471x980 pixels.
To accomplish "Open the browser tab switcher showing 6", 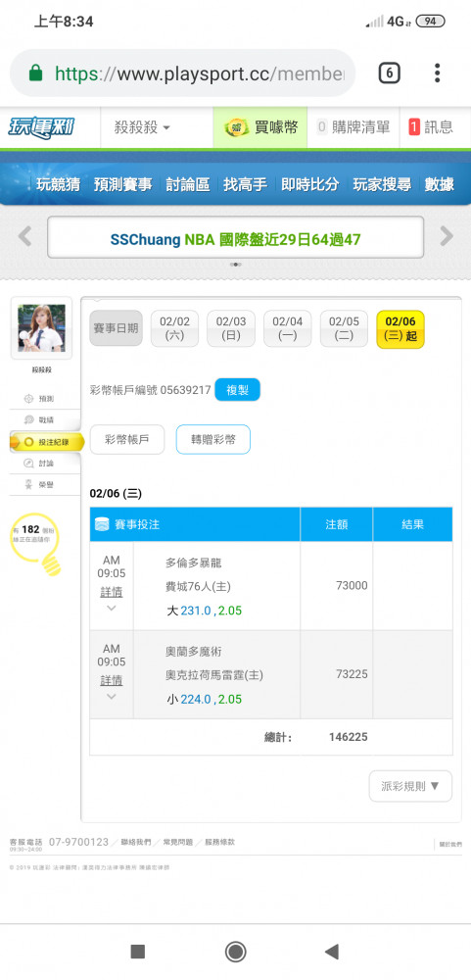I will [x=389, y=73].
